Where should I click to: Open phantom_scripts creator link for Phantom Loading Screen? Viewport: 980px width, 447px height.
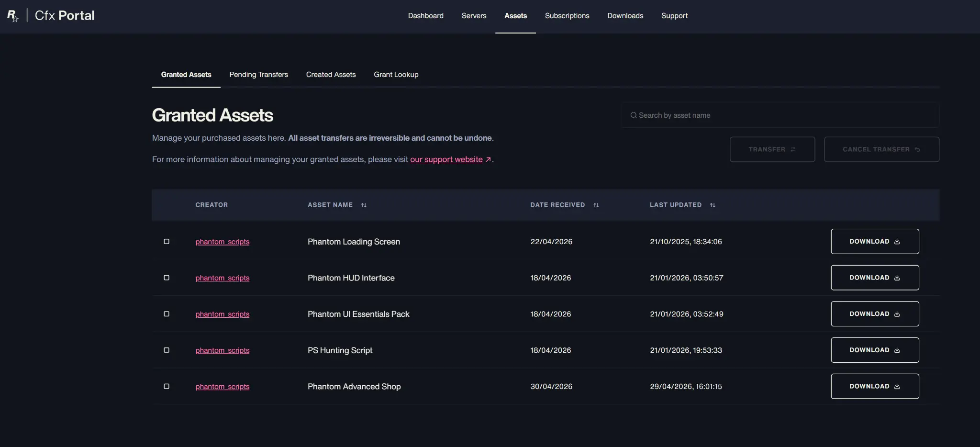click(x=223, y=242)
